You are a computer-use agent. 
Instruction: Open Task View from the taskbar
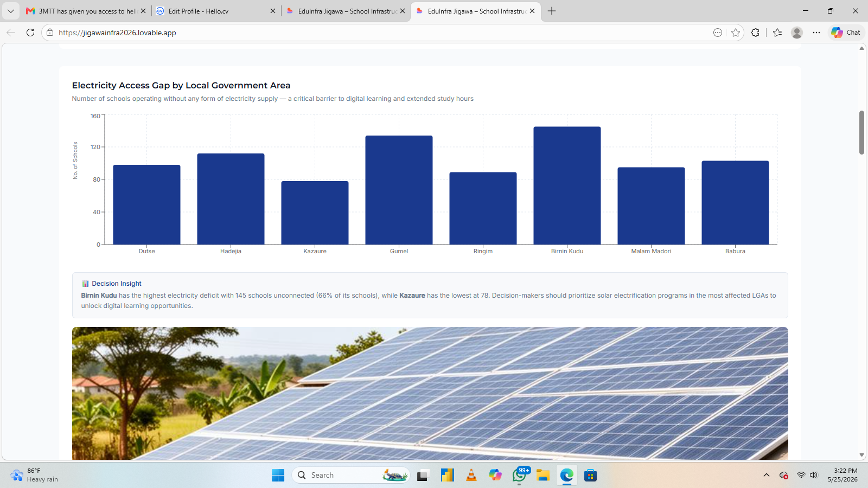[x=423, y=476]
